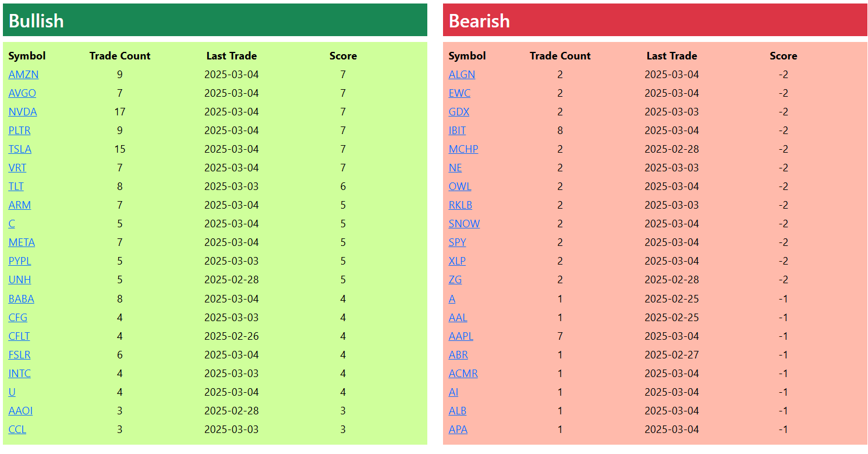Click the Bullish panel heading
The height and width of the screenshot is (454, 868).
pos(36,21)
